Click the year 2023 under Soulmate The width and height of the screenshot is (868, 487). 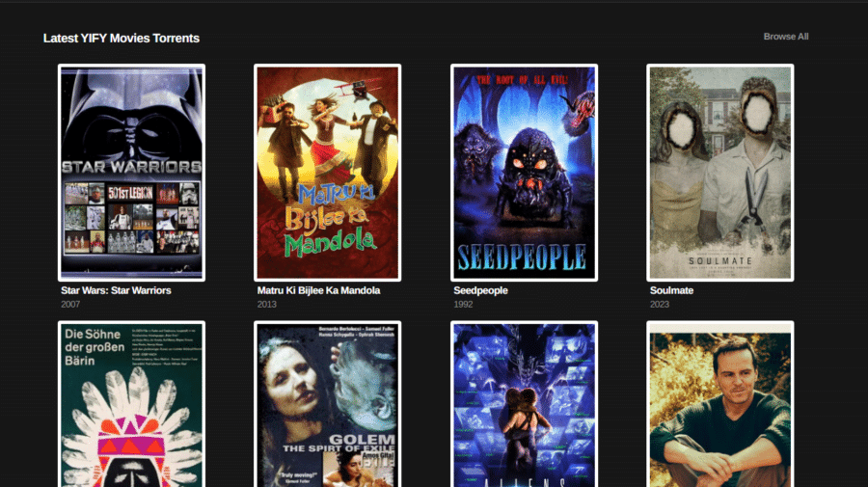[660, 305]
